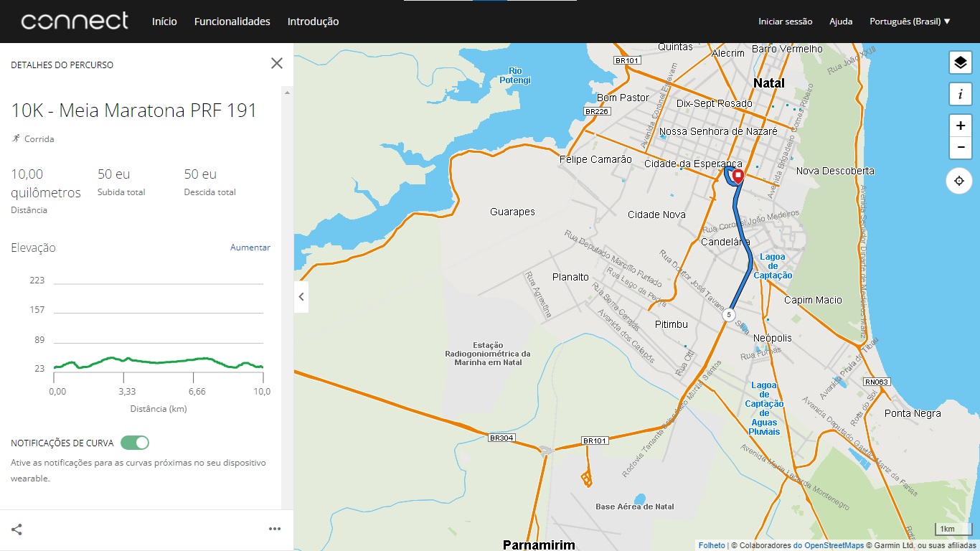Viewport: 980px width, 551px height.
Task: Collapse the side panel with arrow
Action: pos(301,296)
